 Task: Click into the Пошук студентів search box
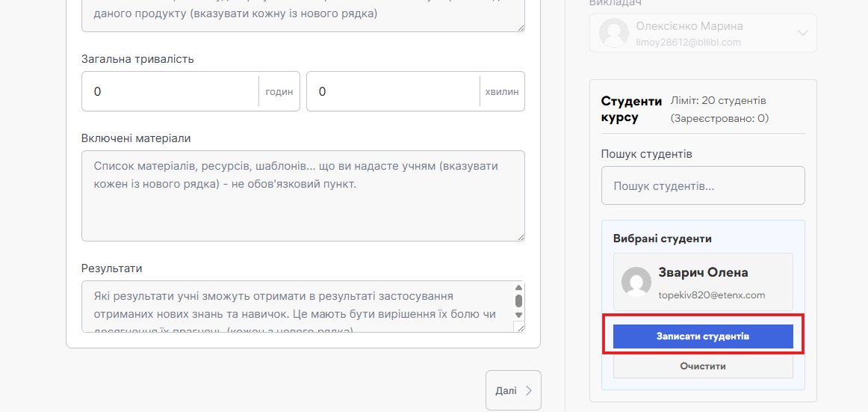click(702, 185)
